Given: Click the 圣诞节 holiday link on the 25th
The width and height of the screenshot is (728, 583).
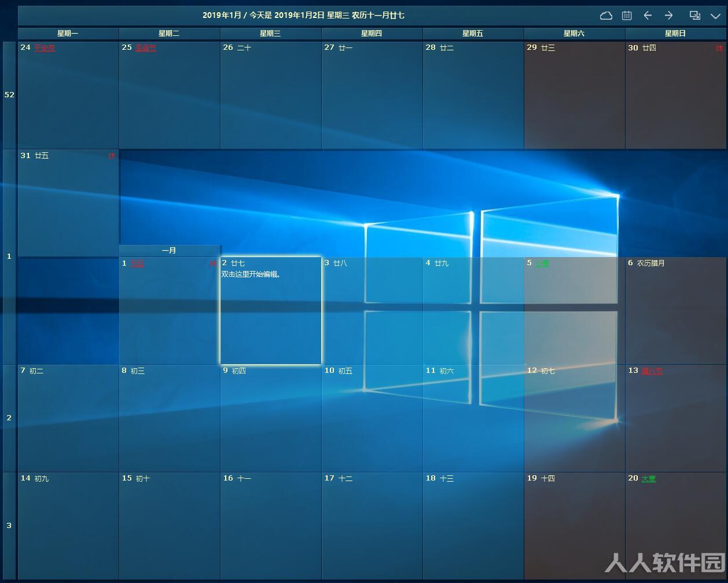Looking at the screenshot, I should 146,48.
